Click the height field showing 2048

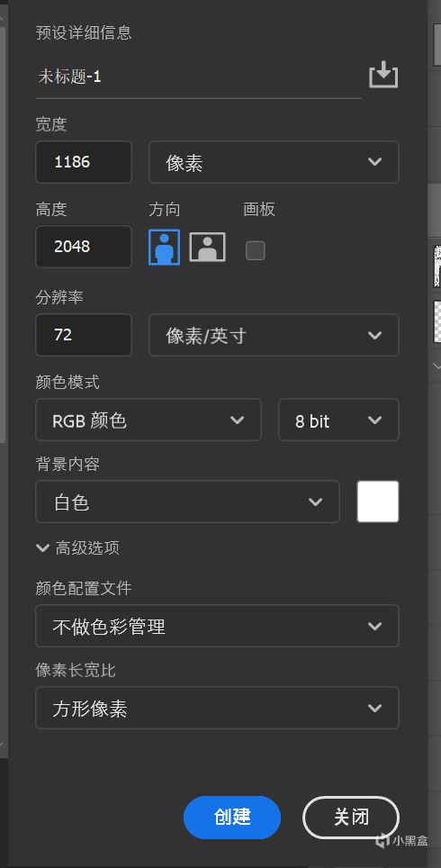pos(84,247)
